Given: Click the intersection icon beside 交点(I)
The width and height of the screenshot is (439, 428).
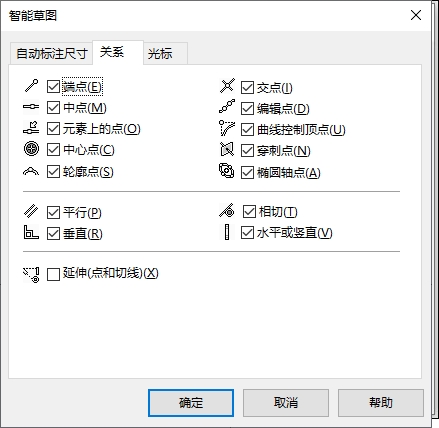Looking at the screenshot, I should click(227, 86).
